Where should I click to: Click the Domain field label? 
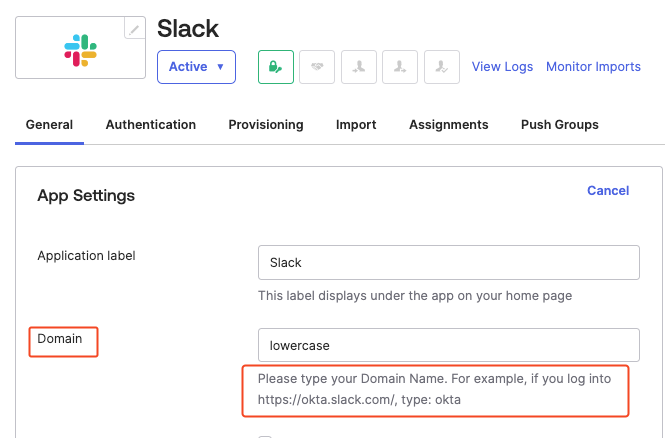pyautogui.click(x=60, y=339)
